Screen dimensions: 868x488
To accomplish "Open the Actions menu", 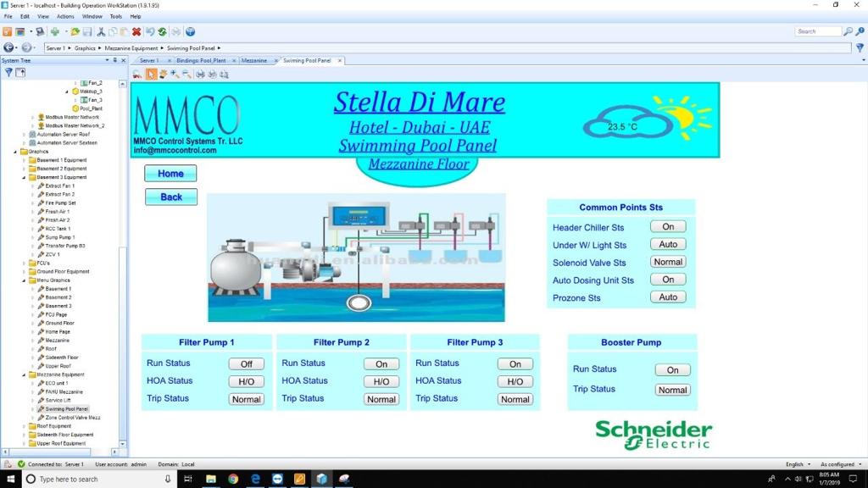I will pos(65,16).
